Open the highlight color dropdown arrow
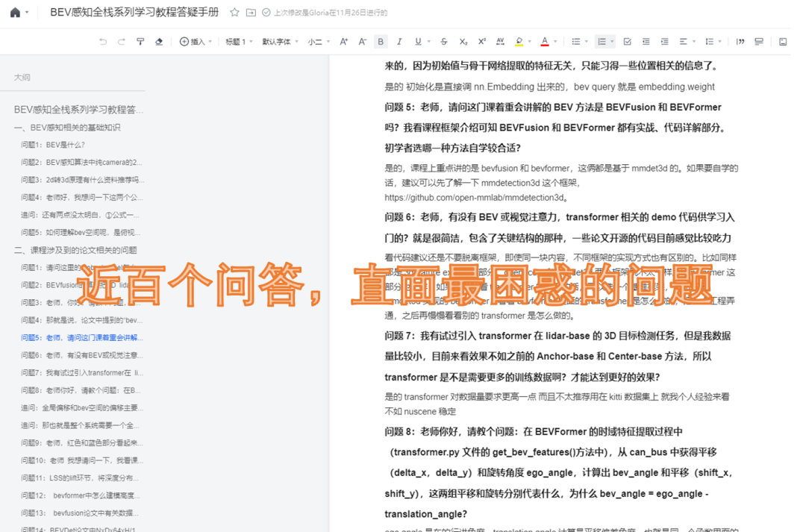Viewport: 806px width, 532px height. [x=529, y=42]
